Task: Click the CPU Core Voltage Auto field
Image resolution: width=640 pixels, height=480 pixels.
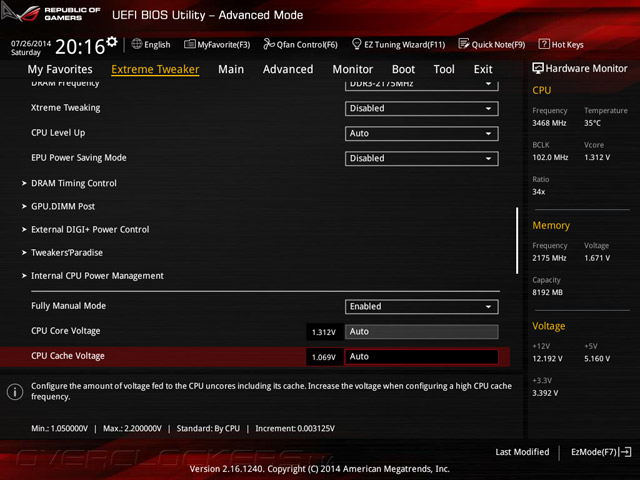Action: 421,331
